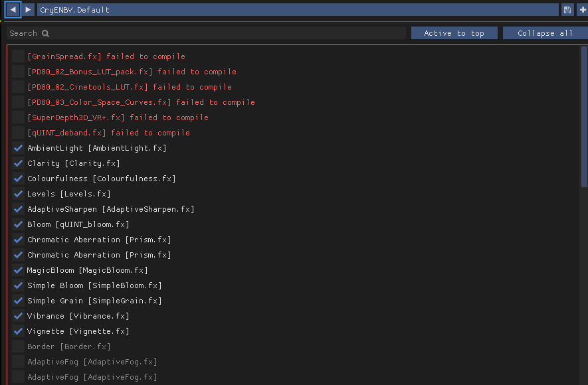The height and width of the screenshot is (385, 588).
Task: Click the Collapse all button
Action: (x=545, y=33)
